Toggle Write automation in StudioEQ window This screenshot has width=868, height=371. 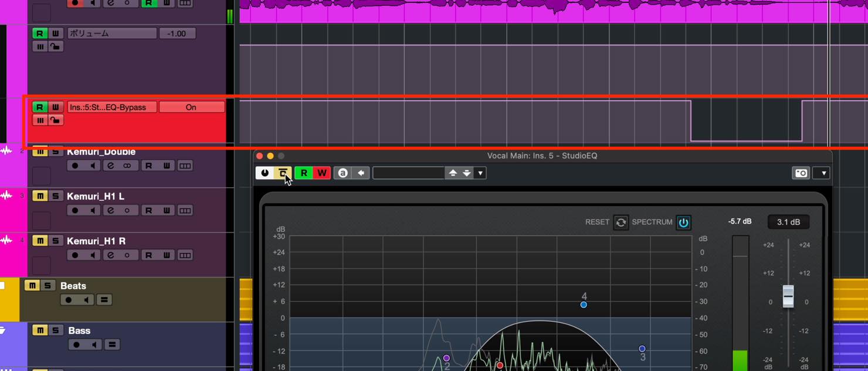click(x=321, y=173)
